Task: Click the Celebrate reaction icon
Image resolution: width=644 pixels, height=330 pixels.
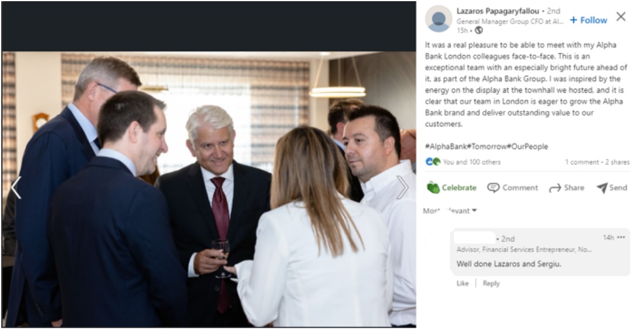Action: click(x=433, y=187)
